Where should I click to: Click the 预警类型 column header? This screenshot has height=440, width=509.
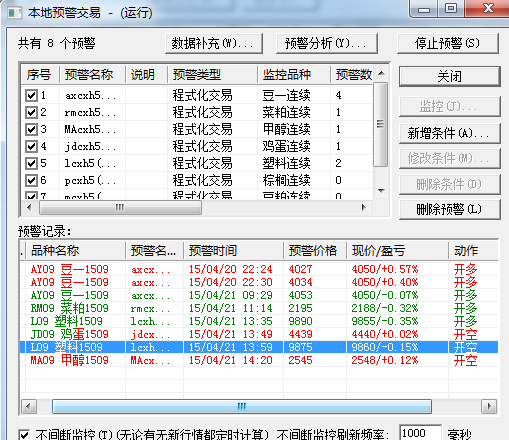(x=212, y=74)
